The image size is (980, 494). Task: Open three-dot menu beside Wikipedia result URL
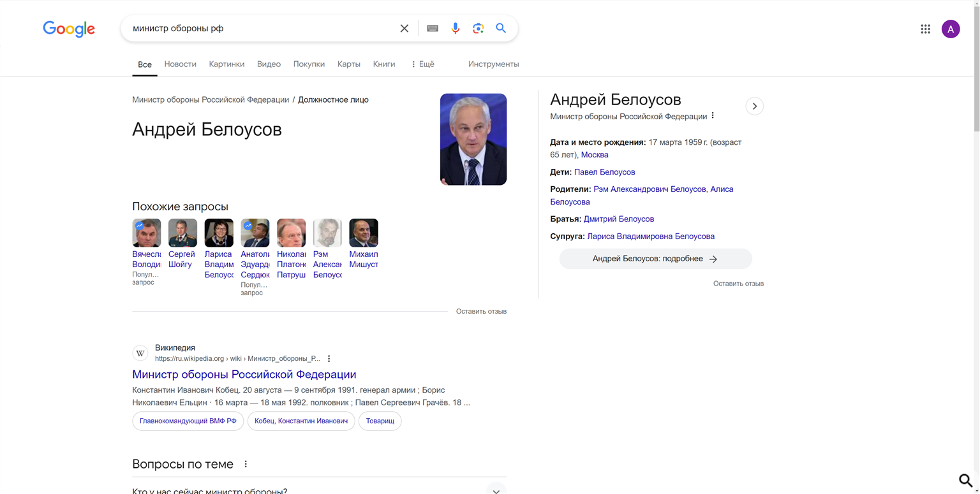(x=329, y=359)
